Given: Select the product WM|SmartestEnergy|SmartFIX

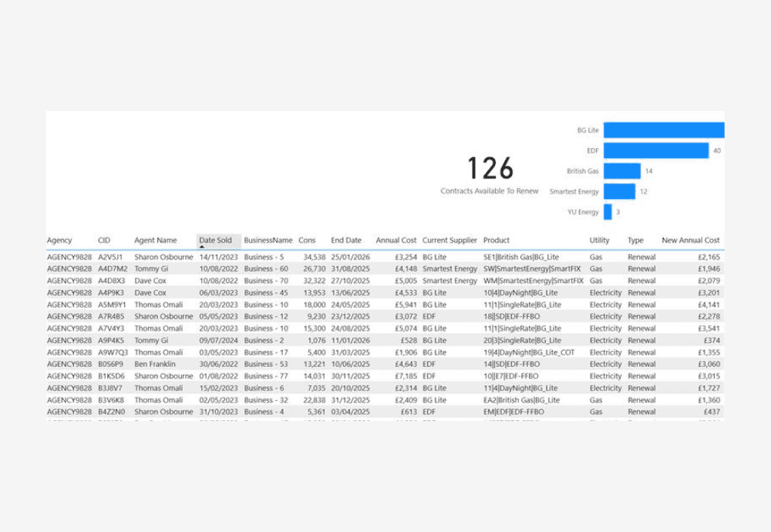Looking at the screenshot, I should [x=534, y=281].
